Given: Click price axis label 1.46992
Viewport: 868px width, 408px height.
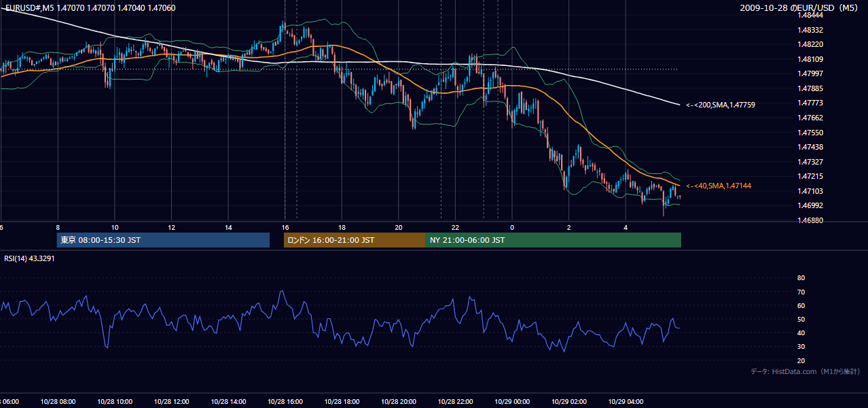Looking at the screenshot, I should [811, 205].
